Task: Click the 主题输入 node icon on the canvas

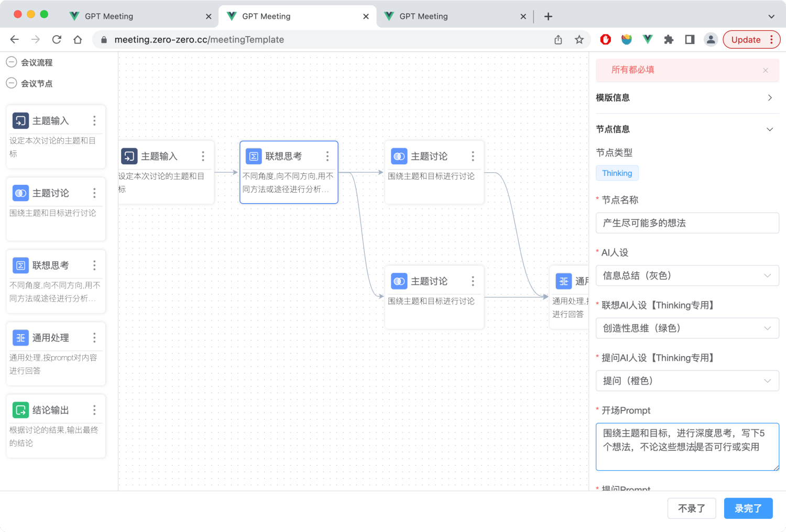Action: coord(129,156)
